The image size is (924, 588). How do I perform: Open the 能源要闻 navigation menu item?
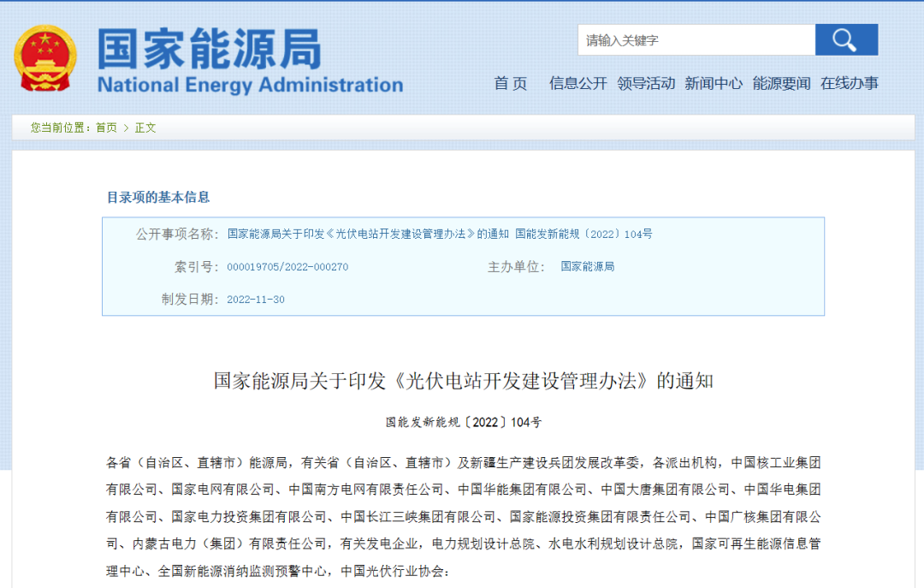(x=781, y=83)
